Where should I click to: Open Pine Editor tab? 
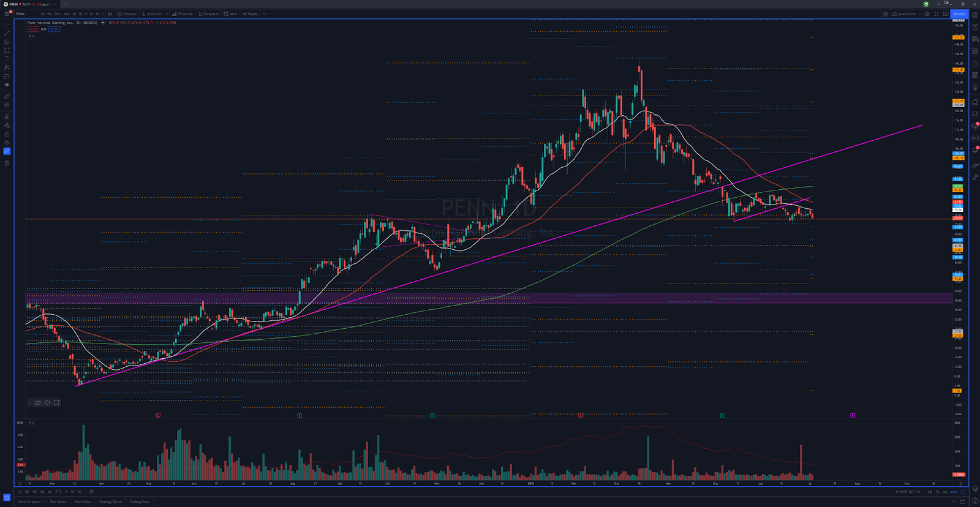[x=83, y=502]
